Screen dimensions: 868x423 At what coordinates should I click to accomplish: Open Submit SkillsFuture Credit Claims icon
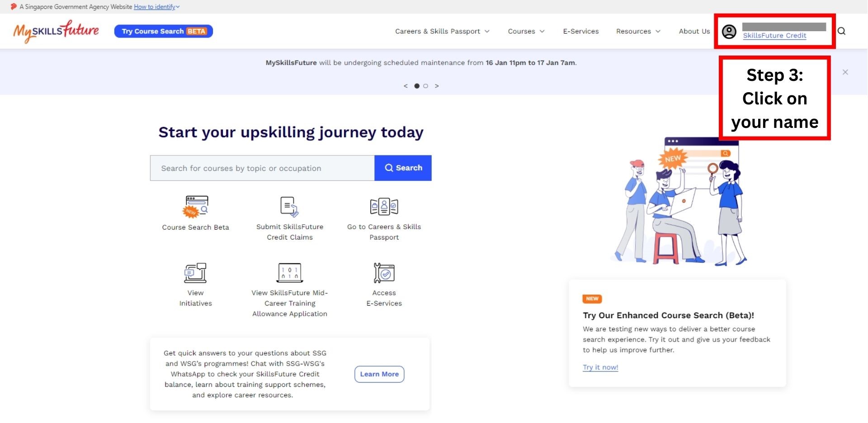289,207
